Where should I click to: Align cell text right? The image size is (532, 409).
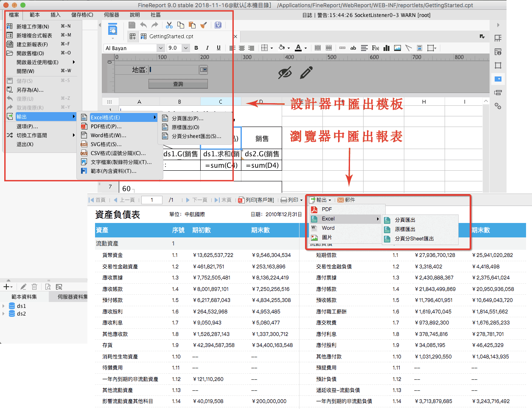tap(251, 48)
